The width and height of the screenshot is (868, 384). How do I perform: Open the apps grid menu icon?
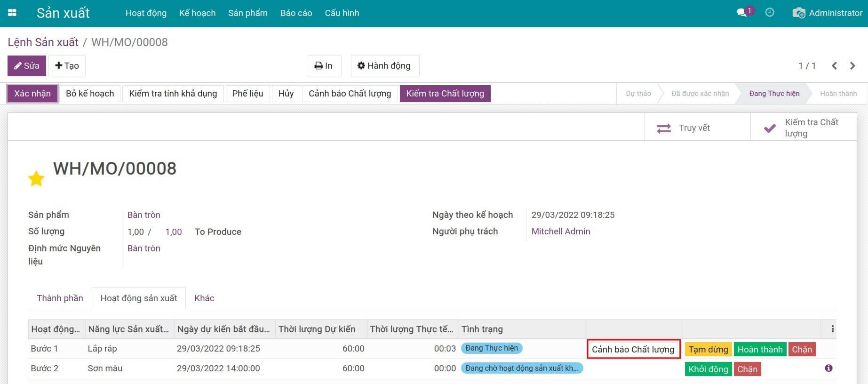click(12, 13)
